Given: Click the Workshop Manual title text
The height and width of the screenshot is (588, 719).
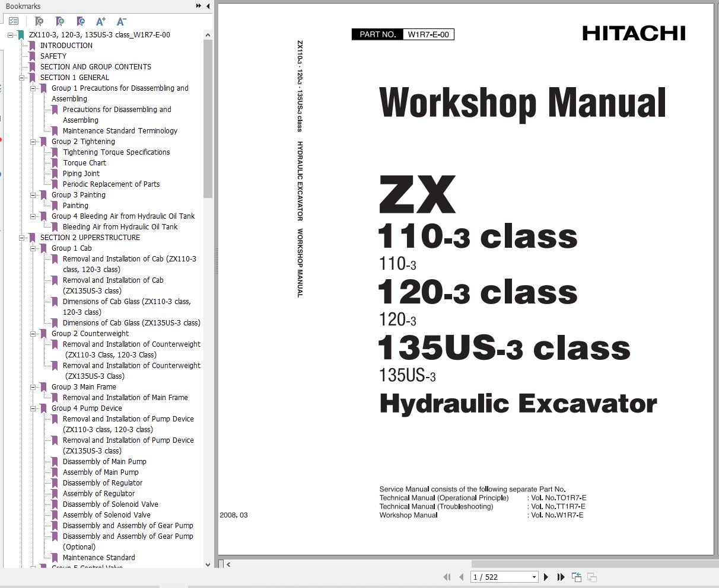Looking at the screenshot, I should (523, 104).
